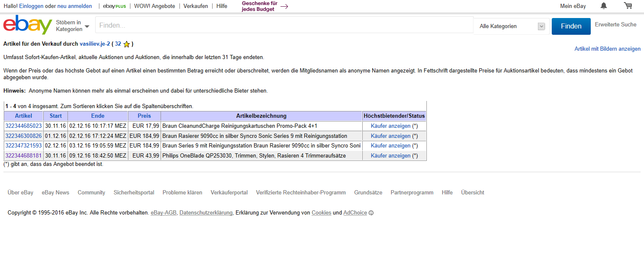
Task: Open the Mein eBay menu
Action: 573,6
